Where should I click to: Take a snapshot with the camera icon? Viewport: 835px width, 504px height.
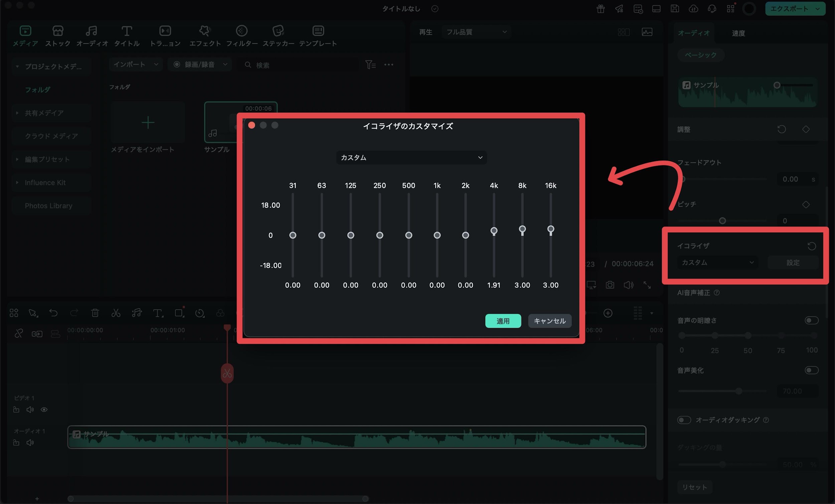[610, 285]
